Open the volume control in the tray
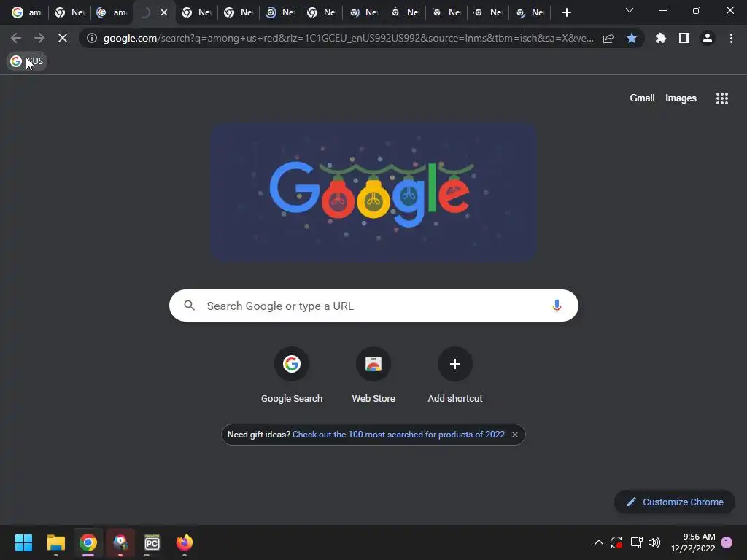The image size is (747, 560). pyautogui.click(x=654, y=542)
